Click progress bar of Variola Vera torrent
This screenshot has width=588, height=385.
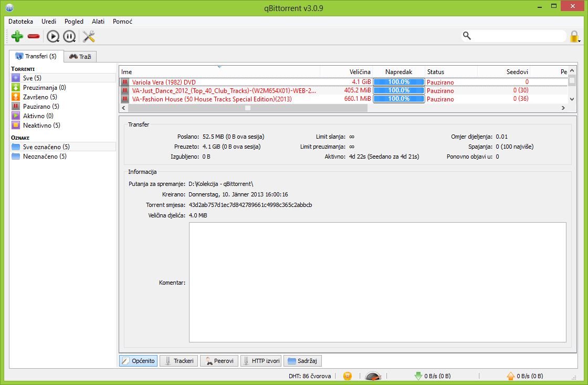[x=398, y=82]
